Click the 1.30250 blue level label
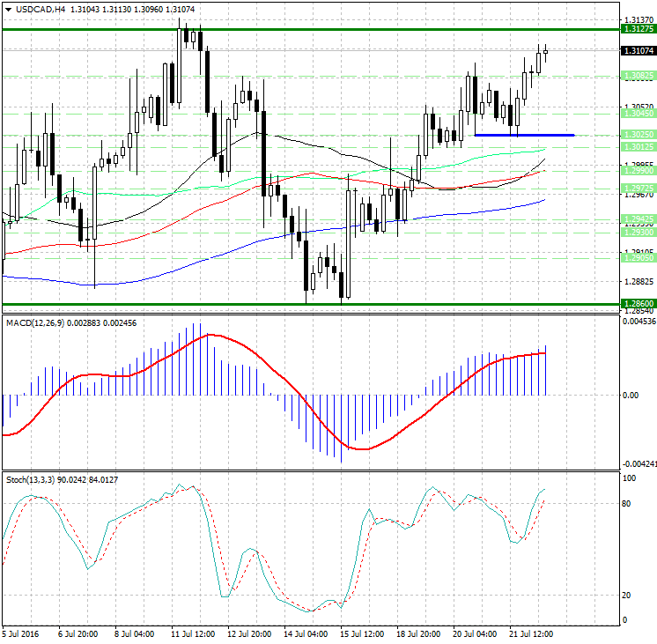 click(637, 135)
